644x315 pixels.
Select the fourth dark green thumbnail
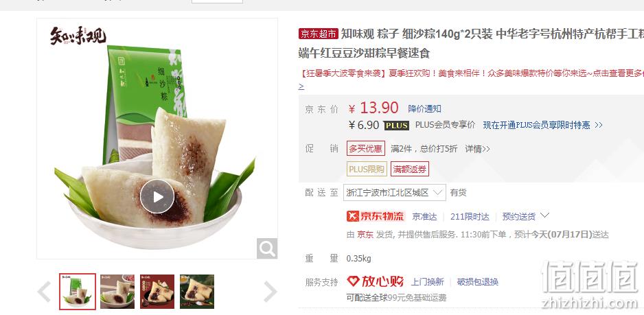[x=197, y=292]
